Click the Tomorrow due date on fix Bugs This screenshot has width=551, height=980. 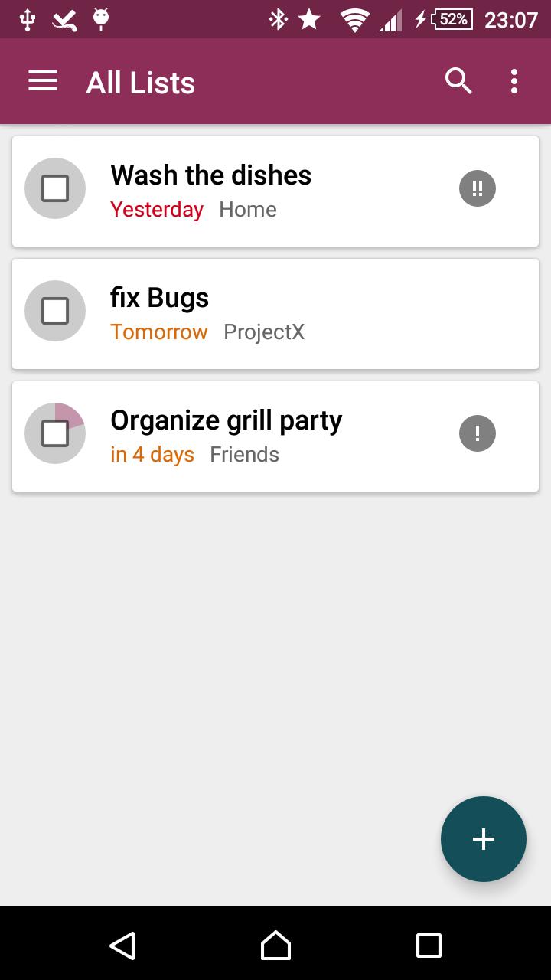point(159,332)
